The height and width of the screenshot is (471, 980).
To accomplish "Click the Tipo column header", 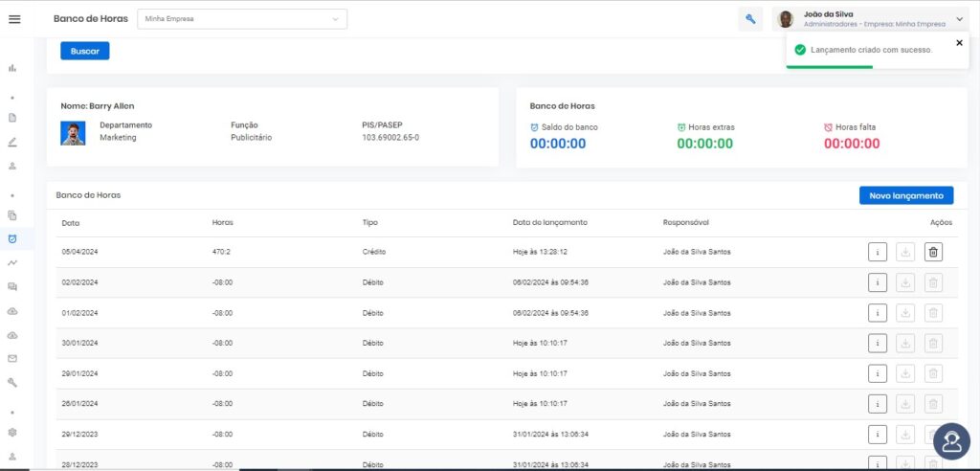I will tap(370, 223).
